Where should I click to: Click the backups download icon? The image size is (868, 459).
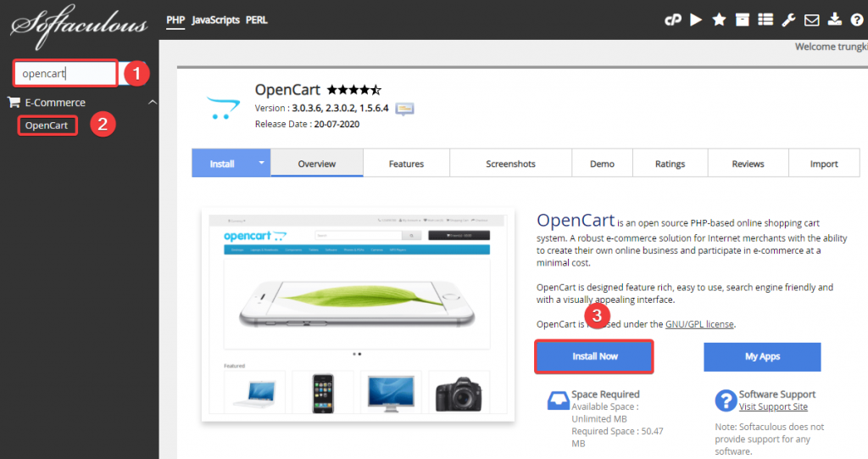point(835,20)
